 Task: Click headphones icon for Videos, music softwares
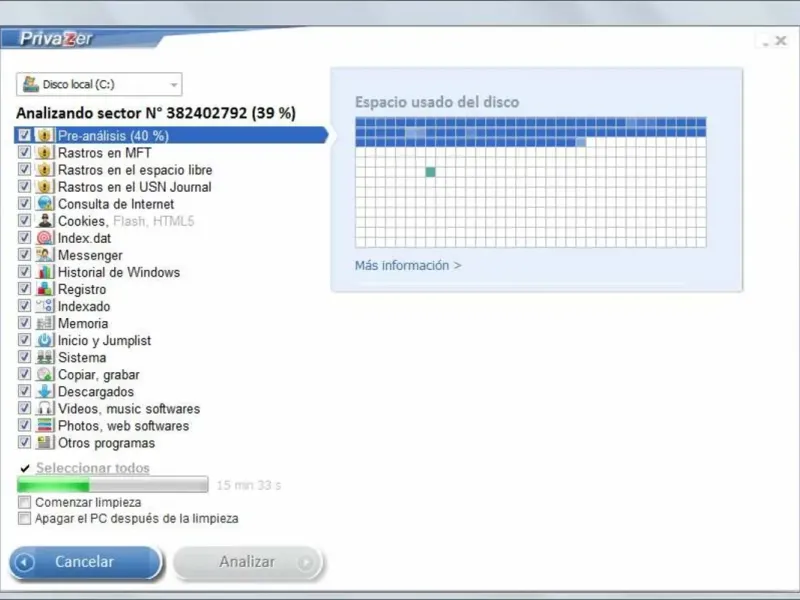point(44,408)
